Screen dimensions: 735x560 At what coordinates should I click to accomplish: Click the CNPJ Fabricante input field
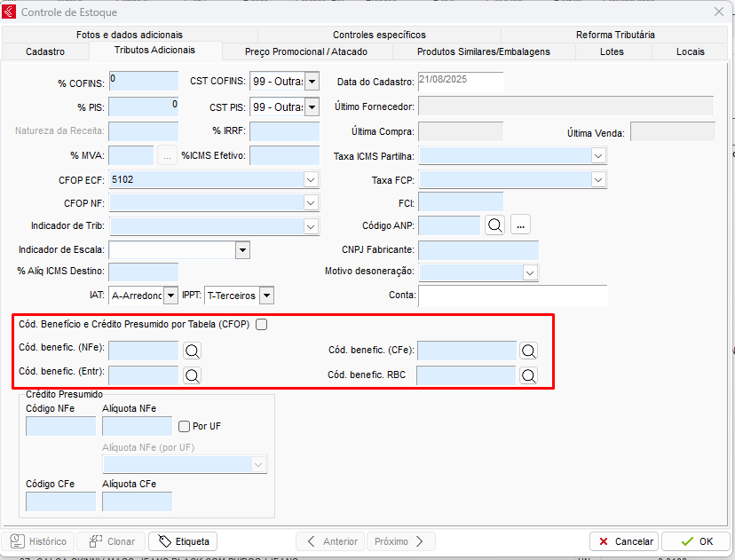(x=478, y=250)
